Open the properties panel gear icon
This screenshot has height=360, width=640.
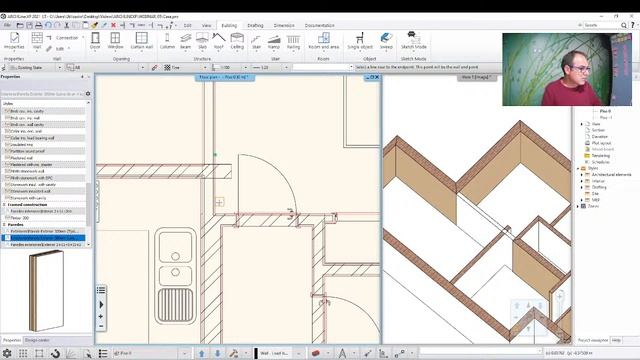tap(88, 93)
